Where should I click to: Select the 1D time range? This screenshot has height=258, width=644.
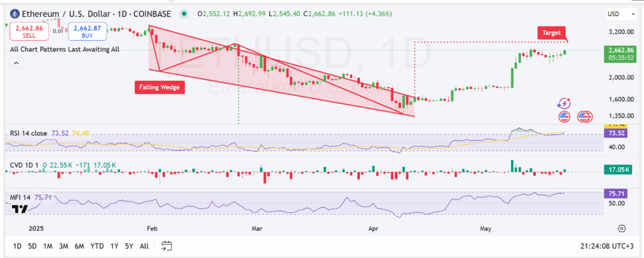click(x=17, y=246)
